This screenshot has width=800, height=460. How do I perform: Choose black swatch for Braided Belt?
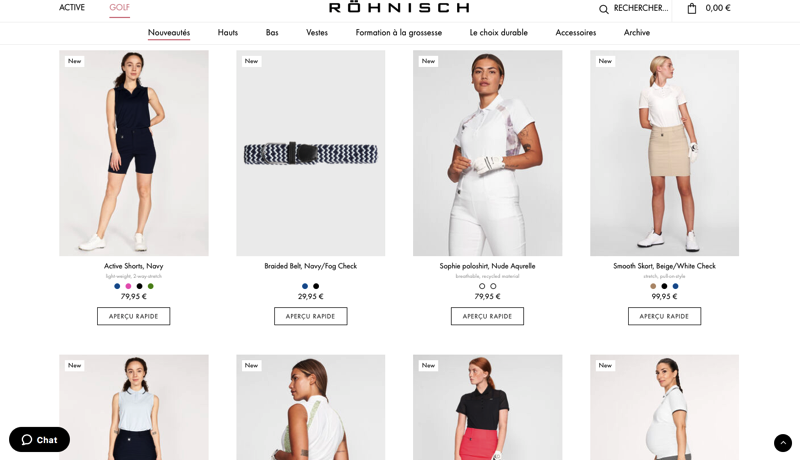[x=316, y=286]
